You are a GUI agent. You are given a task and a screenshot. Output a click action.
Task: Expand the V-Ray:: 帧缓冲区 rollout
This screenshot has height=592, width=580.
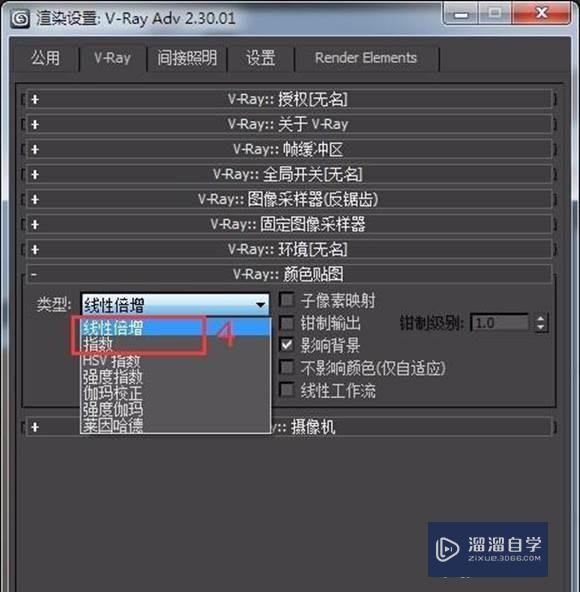pyautogui.click(x=289, y=149)
